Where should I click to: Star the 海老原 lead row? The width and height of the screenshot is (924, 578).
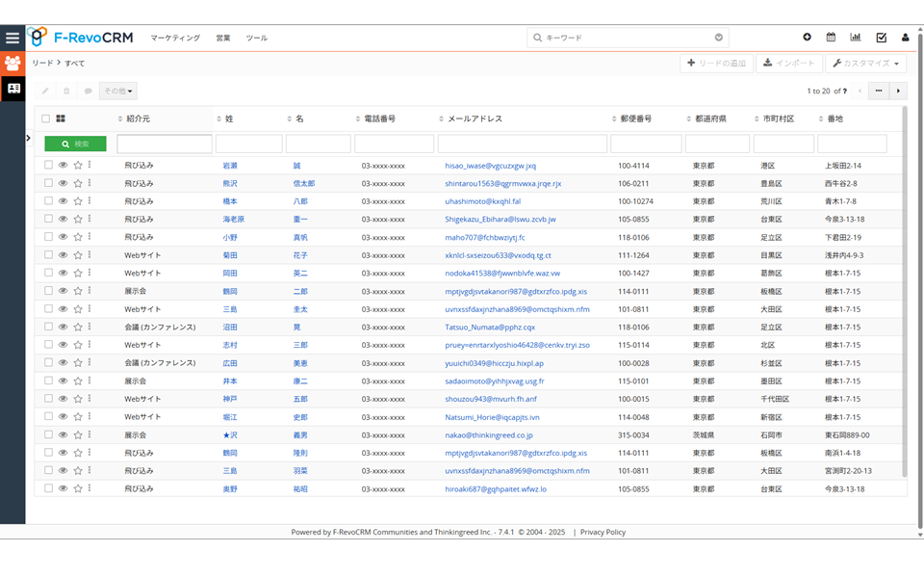click(78, 220)
